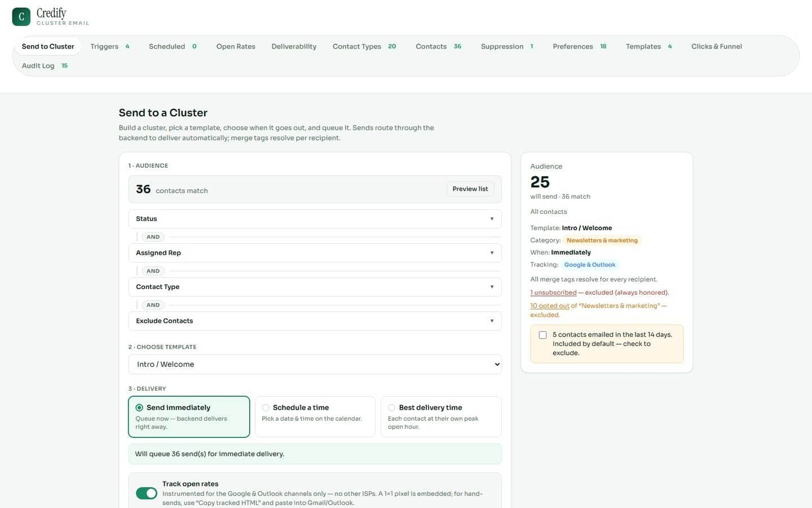The image size is (812, 508).
Task: Click the AND connector below Status
Action: pyautogui.click(x=153, y=237)
